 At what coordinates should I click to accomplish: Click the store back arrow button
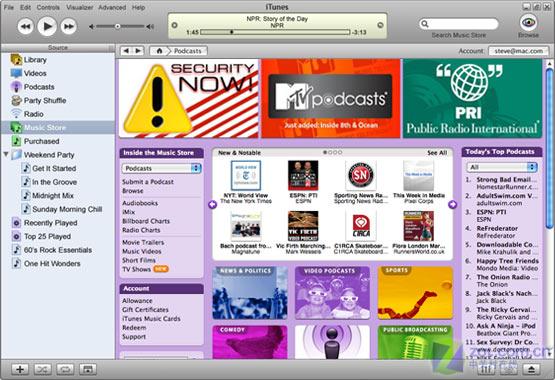[126, 51]
